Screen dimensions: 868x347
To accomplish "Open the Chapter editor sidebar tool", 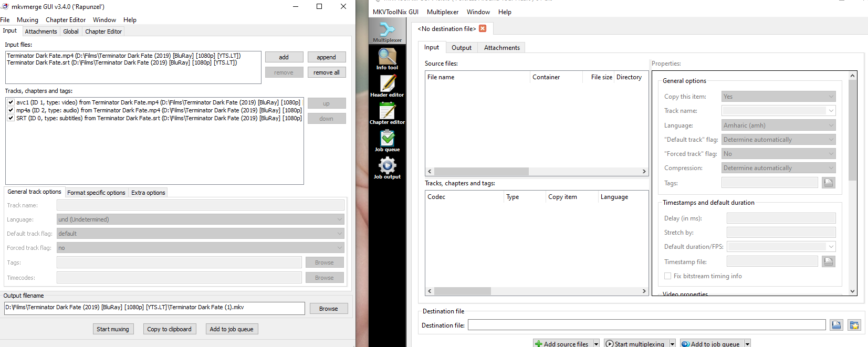I will (x=387, y=113).
